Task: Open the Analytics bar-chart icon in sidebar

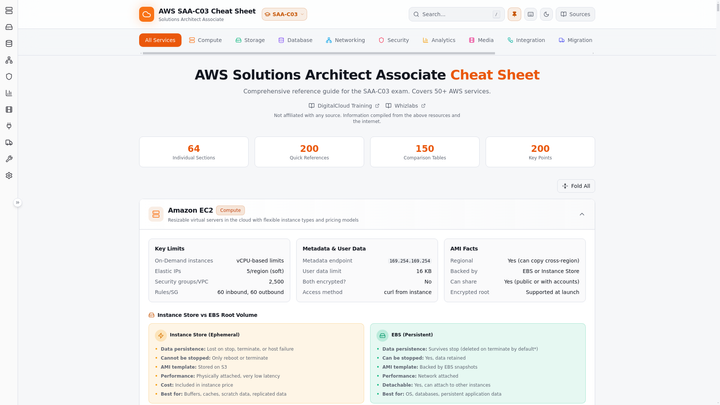Action: [x=9, y=93]
